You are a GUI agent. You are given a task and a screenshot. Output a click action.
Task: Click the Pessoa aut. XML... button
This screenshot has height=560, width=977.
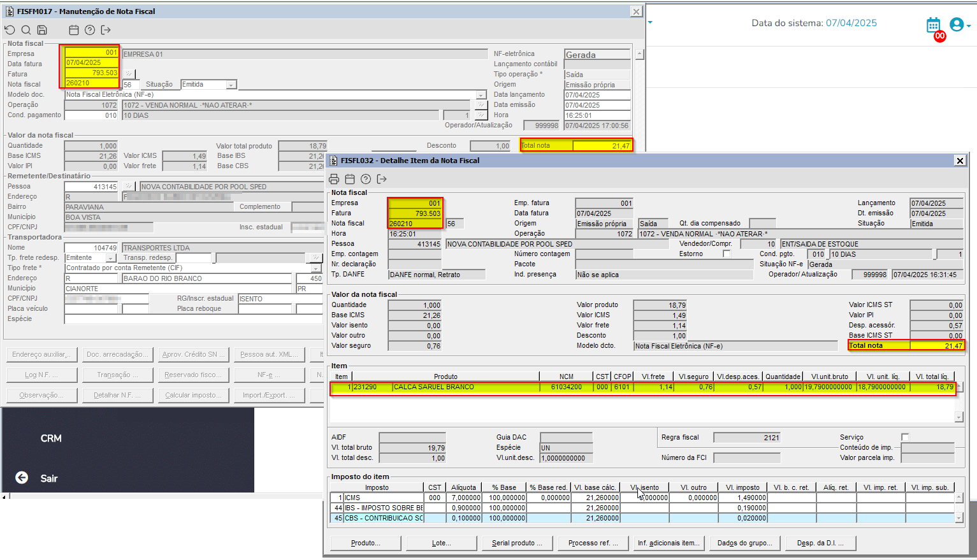click(x=269, y=354)
